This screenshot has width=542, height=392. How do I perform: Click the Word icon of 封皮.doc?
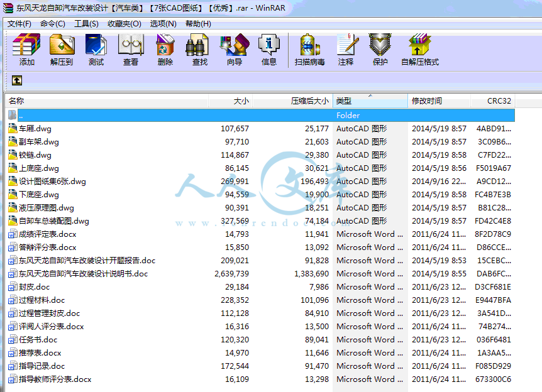point(13,286)
